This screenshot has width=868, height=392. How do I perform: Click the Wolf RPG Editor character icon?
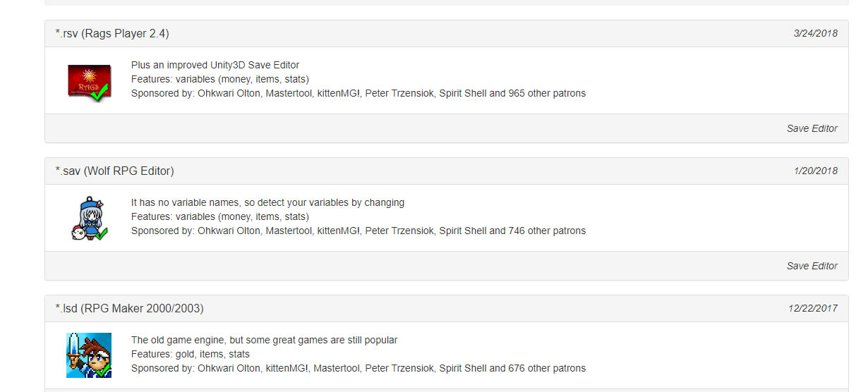tap(89, 218)
